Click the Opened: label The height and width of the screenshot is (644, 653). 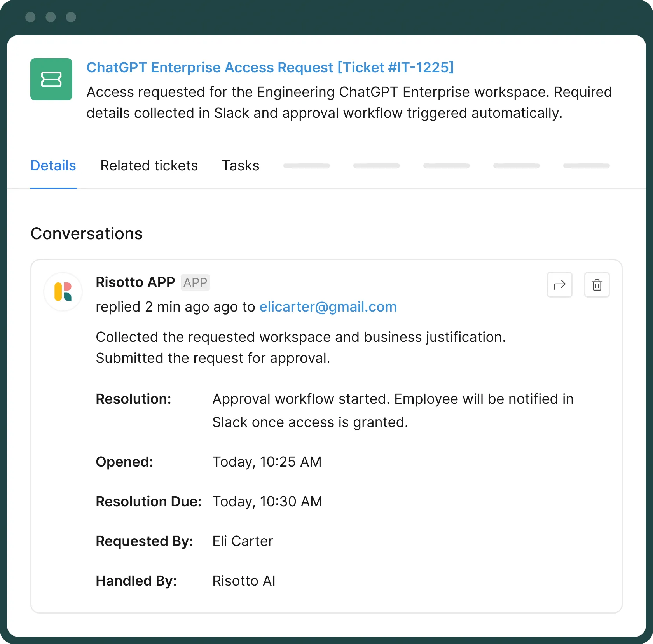coord(124,462)
